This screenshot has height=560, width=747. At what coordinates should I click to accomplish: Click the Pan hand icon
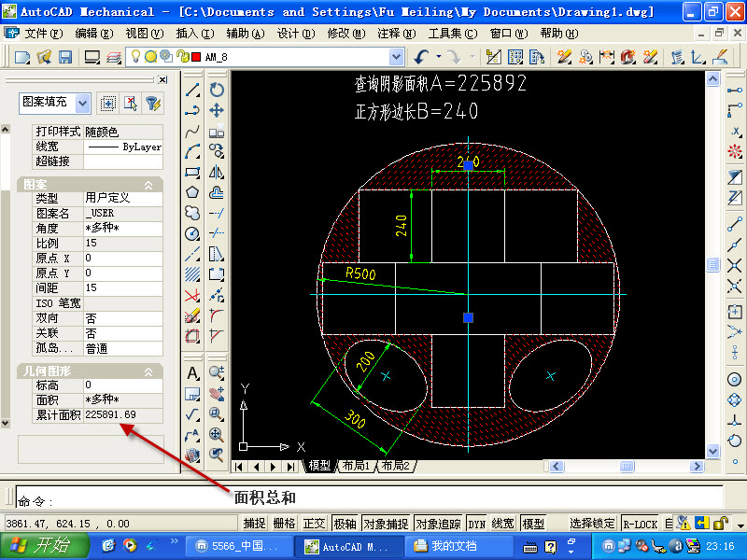click(217, 393)
